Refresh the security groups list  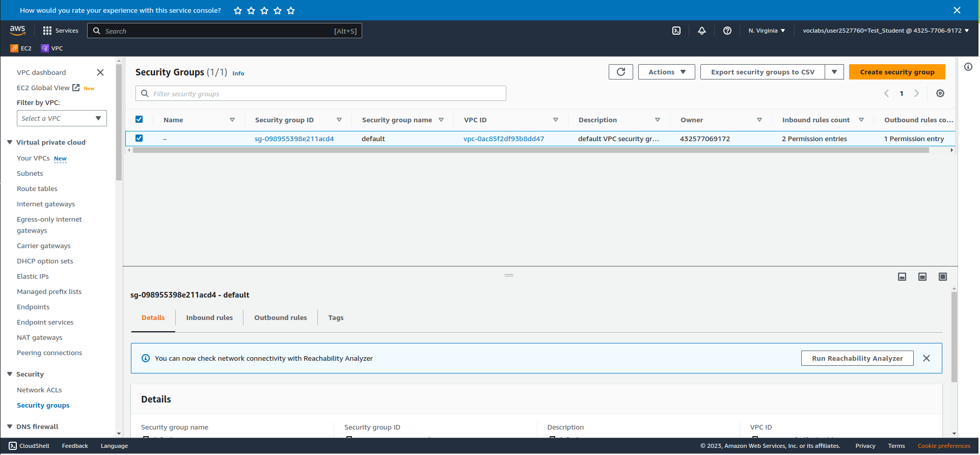coord(621,72)
